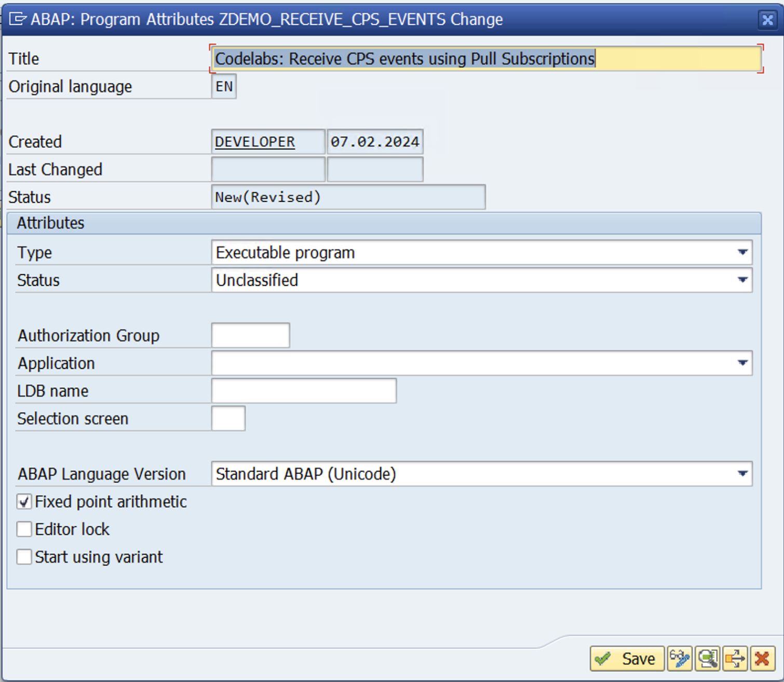
Task: Save the program attributes
Action: [627, 659]
